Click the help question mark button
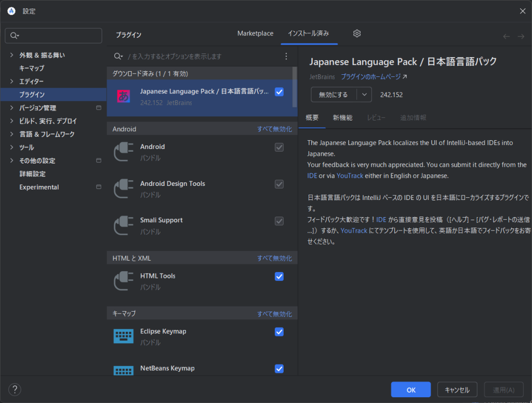Viewport: 532px width, 403px height. [x=15, y=389]
